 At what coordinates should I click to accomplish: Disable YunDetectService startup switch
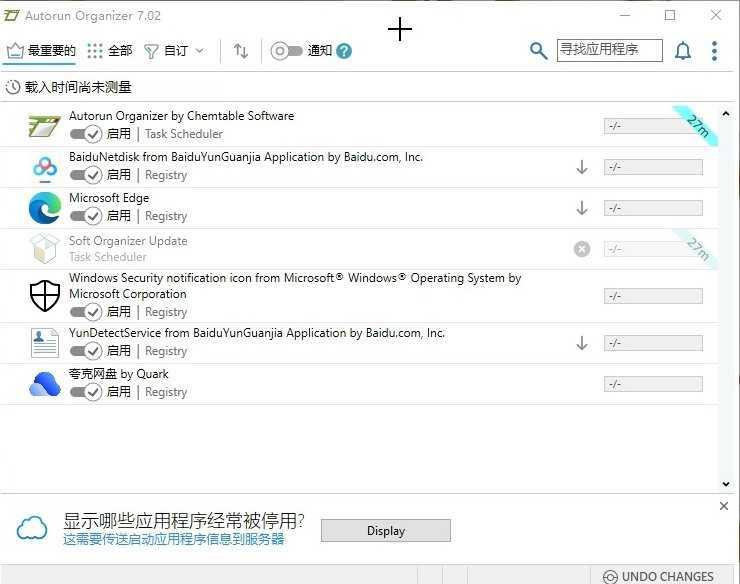pyautogui.click(x=86, y=351)
